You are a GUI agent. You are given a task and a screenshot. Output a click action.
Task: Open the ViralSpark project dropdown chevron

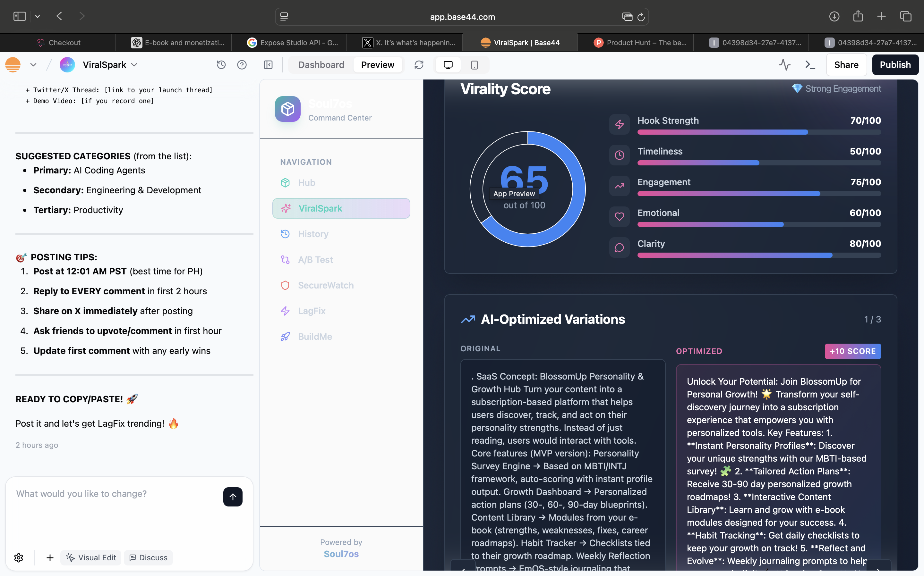134,64
